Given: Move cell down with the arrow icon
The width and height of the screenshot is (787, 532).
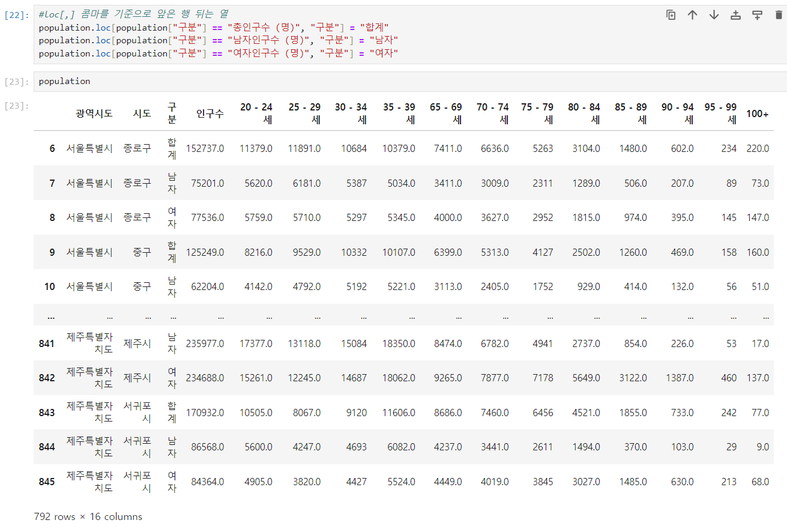Looking at the screenshot, I should [x=714, y=15].
